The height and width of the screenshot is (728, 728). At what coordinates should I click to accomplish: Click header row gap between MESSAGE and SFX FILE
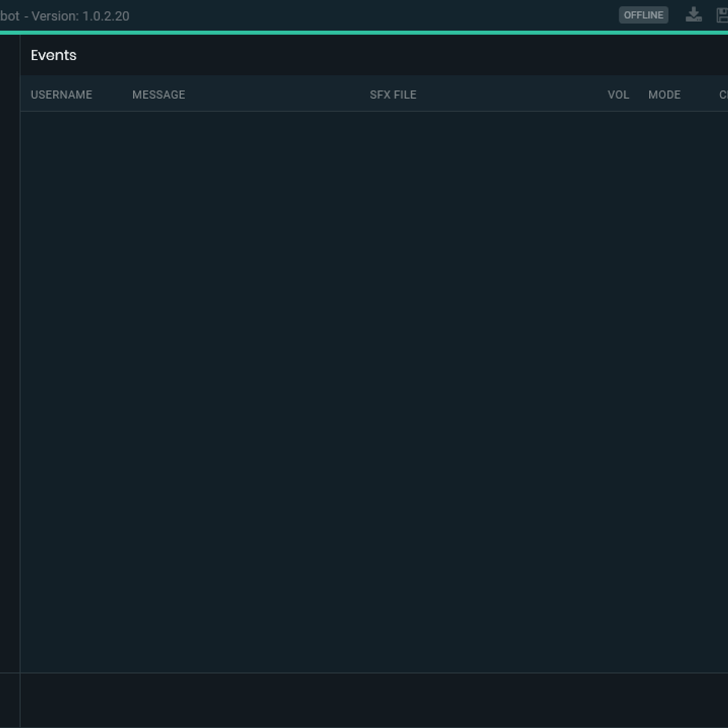[x=278, y=95]
